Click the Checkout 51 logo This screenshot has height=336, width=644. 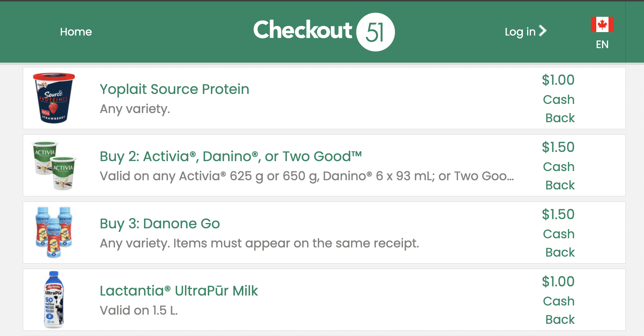click(323, 31)
